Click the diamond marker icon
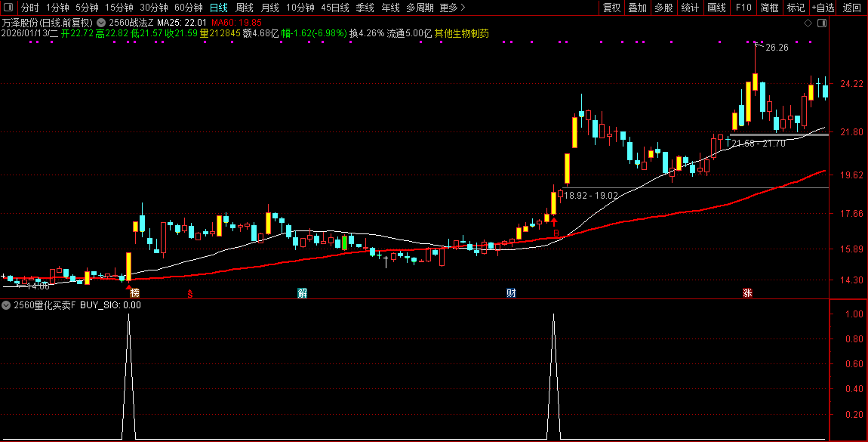The width and height of the screenshot is (868, 442). (x=808, y=23)
